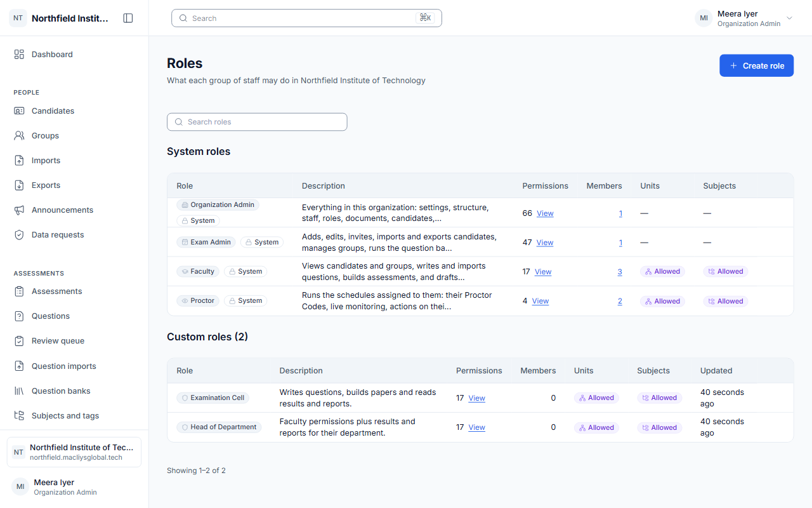
Task: View permissions of Head of Department role
Action: pyautogui.click(x=477, y=427)
